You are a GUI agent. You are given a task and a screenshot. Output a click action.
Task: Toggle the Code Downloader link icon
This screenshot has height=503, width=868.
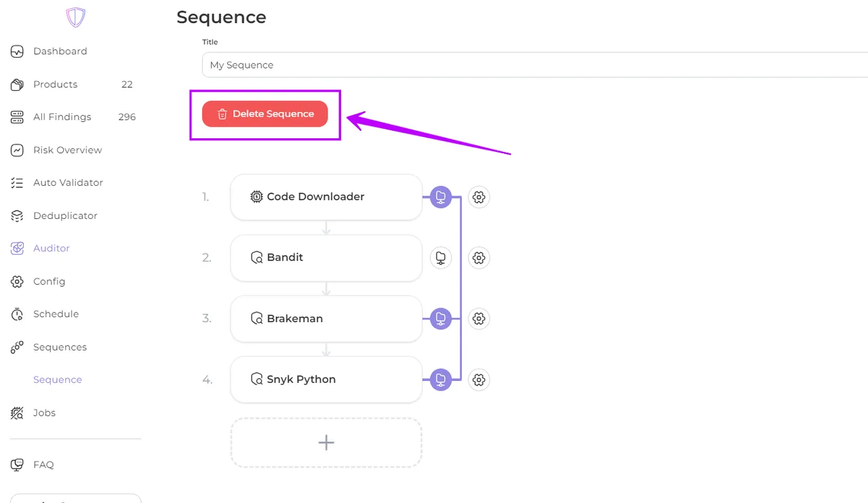coord(441,197)
